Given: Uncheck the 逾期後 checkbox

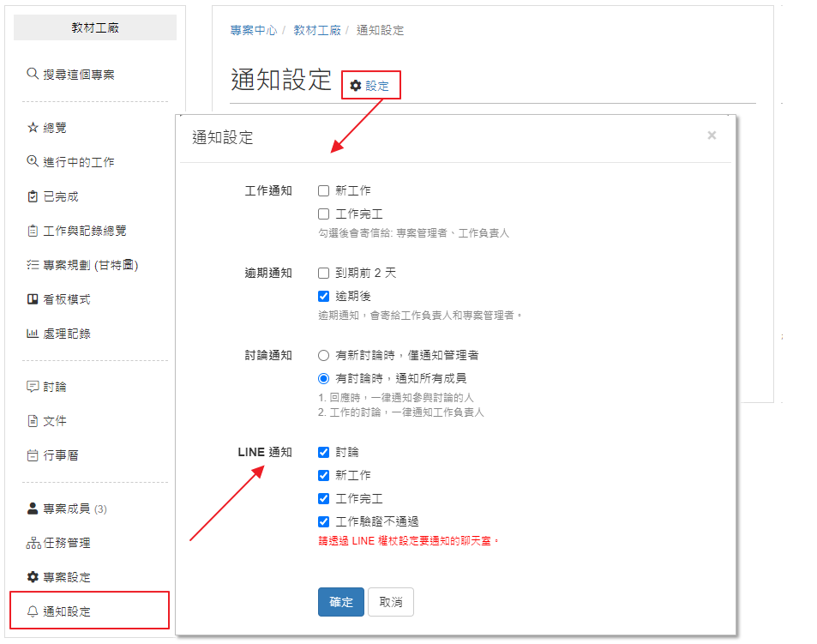Looking at the screenshot, I should point(323,297).
